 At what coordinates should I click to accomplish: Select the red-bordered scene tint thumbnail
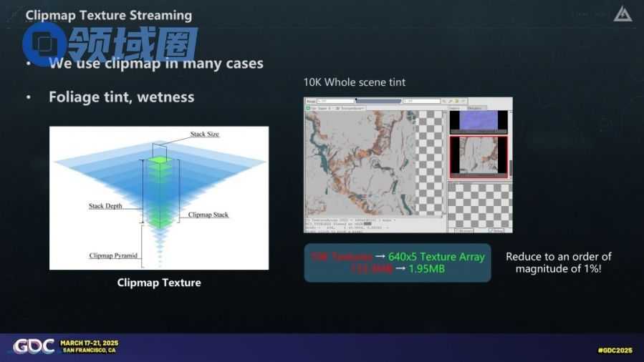478,156
